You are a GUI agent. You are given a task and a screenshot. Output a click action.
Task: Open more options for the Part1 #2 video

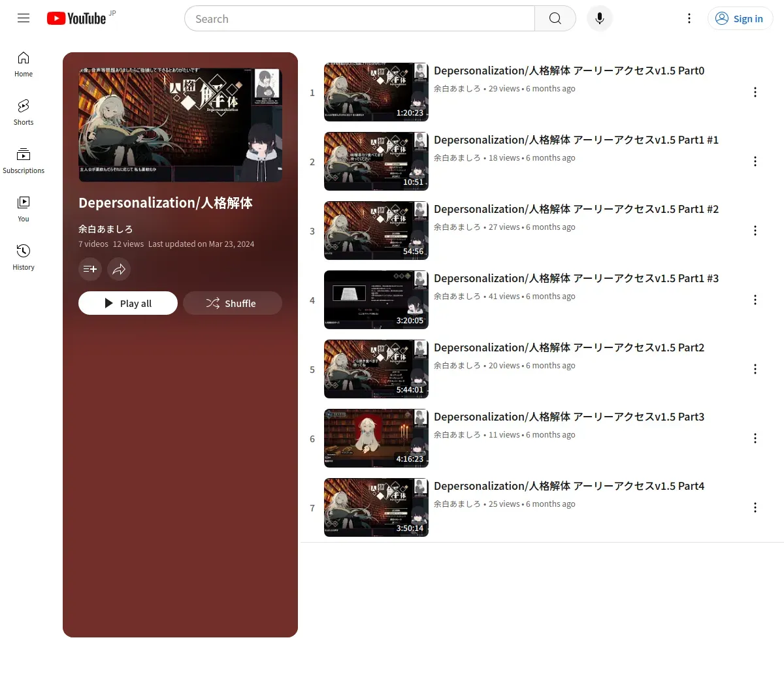[x=755, y=231]
